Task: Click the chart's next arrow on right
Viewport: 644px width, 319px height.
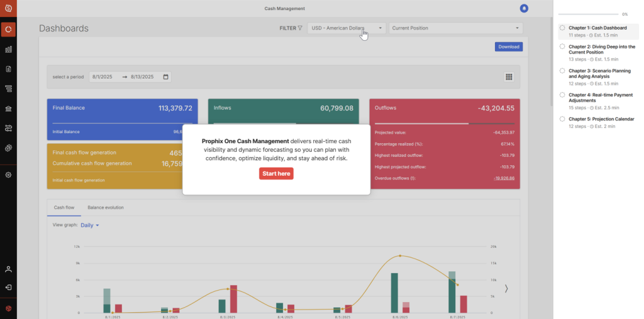Action: click(x=506, y=288)
